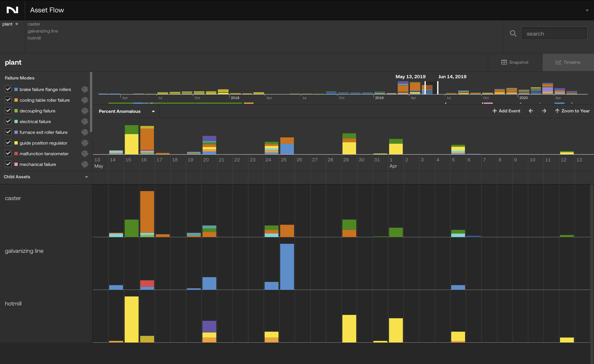This screenshot has width=594, height=364.
Task: Click the Zoom to Year button
Action: tap(572, 111)
